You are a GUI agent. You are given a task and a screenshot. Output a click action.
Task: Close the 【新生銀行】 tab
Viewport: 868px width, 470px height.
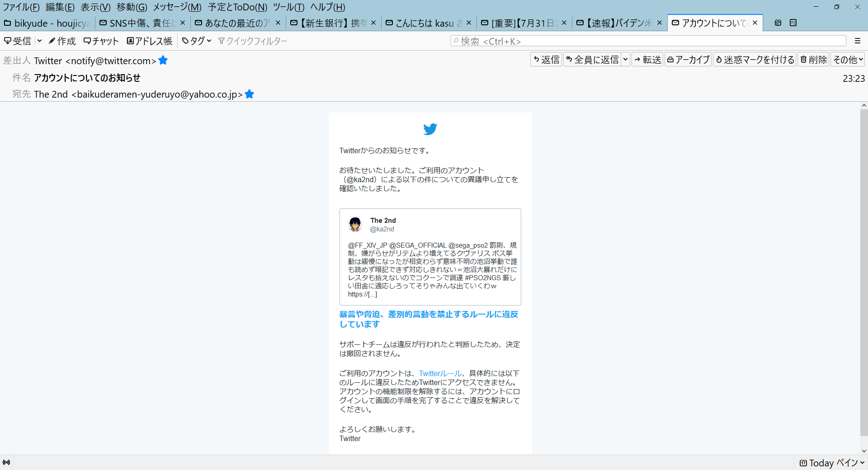373,23
